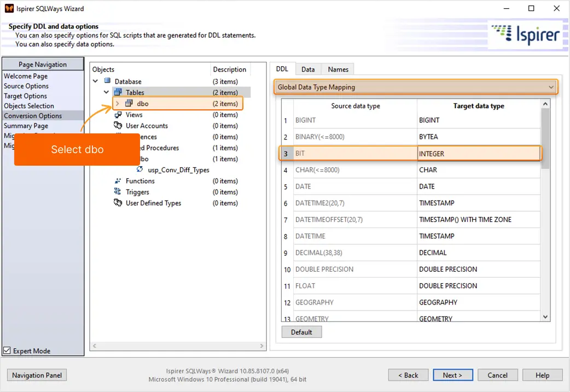
Task: Collapse the Database tree node
Action: (95, 81)
